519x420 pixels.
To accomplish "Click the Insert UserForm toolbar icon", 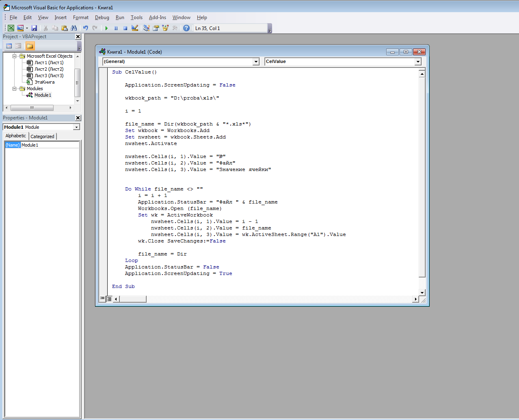I will pos(20,28).
